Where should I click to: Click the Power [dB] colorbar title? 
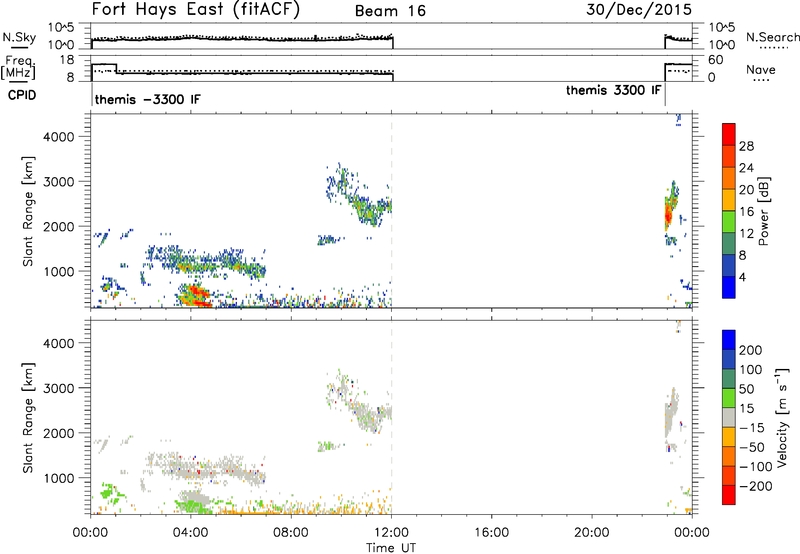[x=763, y=211]
